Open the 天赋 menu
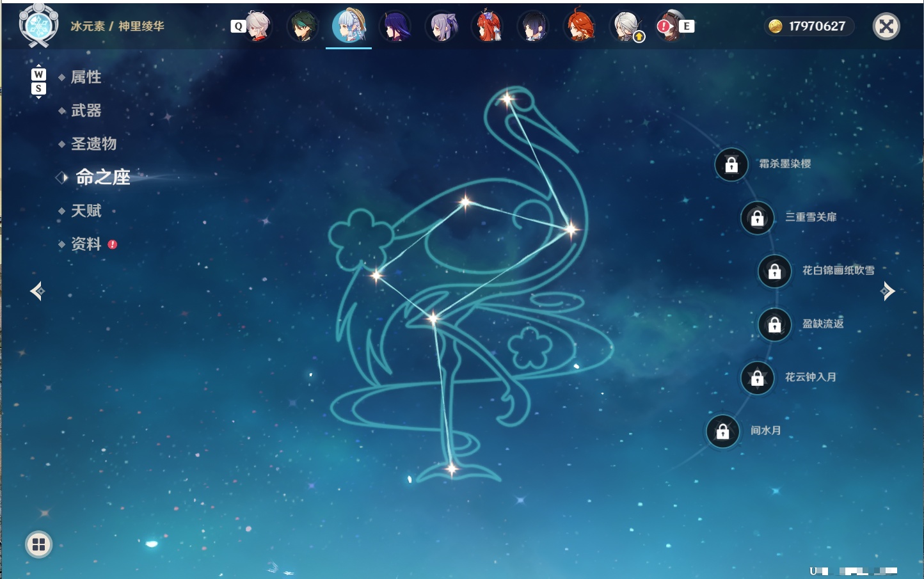The height and width of the screenshot is (579, 924). coord(86,210)
